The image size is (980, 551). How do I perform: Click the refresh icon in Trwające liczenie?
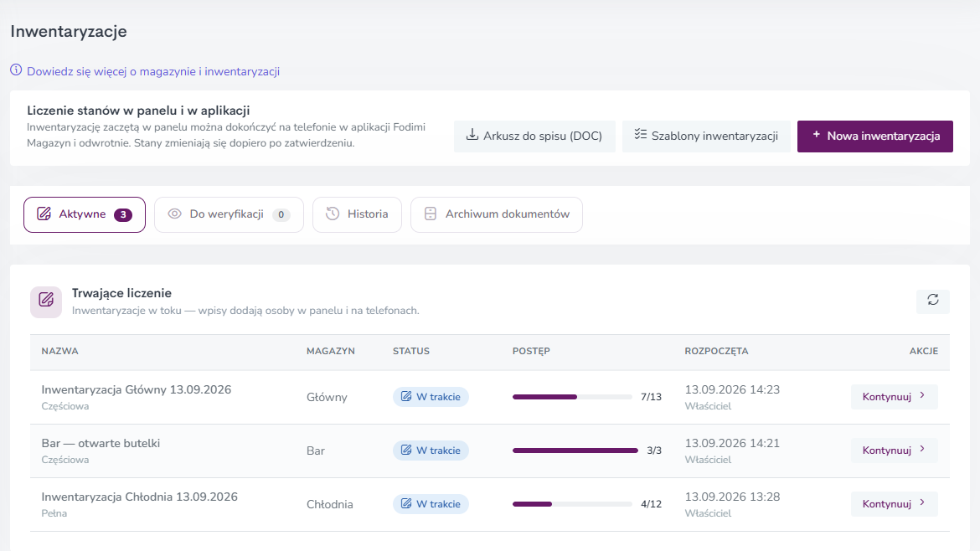933,301
